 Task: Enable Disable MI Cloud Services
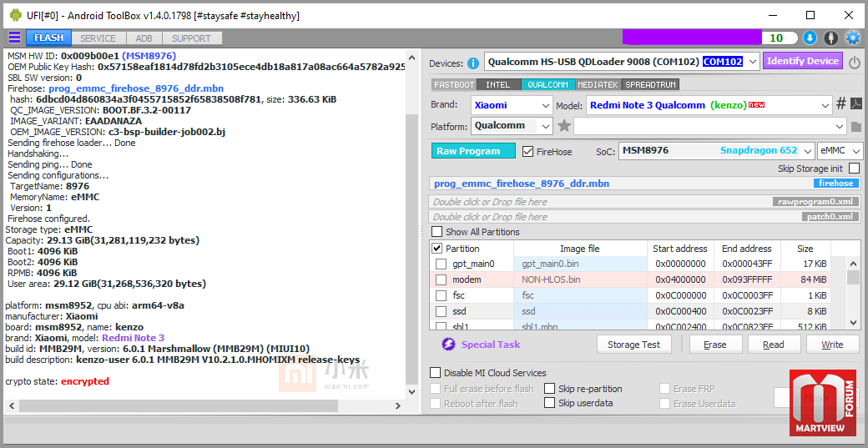pyautogui.click(x=436, y=374)
